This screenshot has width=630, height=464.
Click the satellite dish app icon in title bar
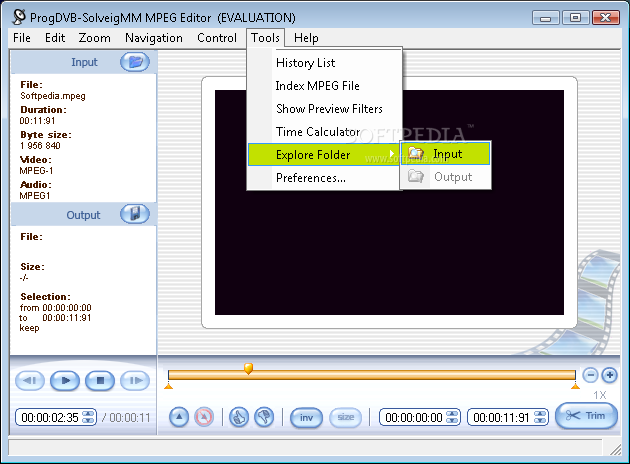tap(18, 17)
